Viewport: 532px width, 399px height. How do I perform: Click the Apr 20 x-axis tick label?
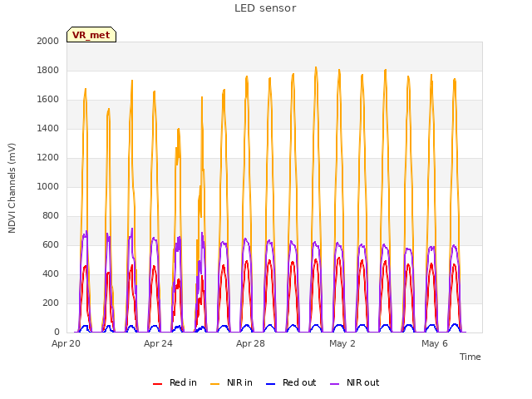click(x=66, y=343)
